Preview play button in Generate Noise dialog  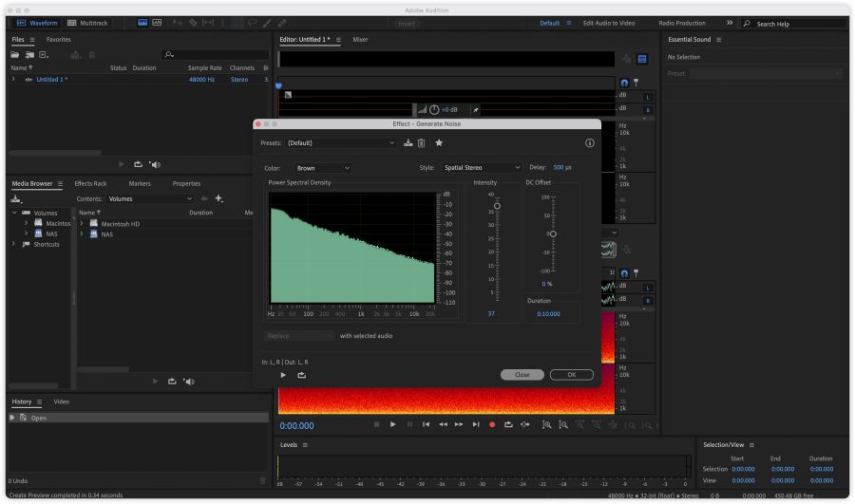tap(283, 375)
